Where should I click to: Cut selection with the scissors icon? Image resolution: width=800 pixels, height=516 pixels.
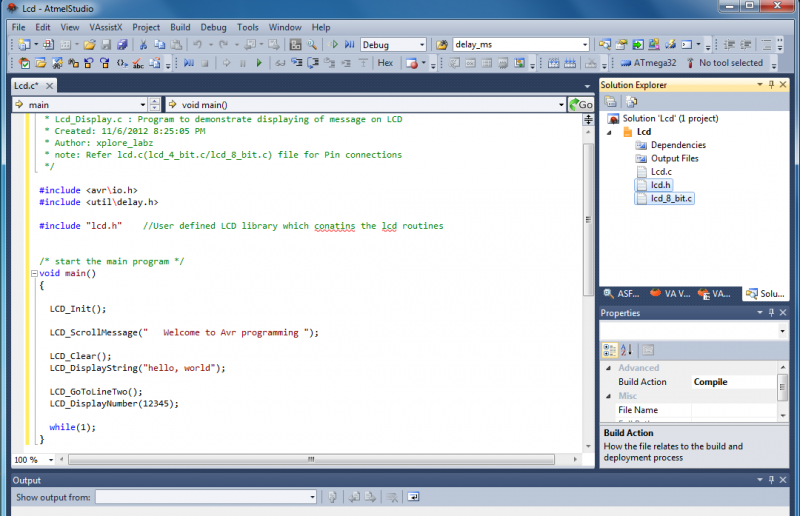[x=143, y=45]
